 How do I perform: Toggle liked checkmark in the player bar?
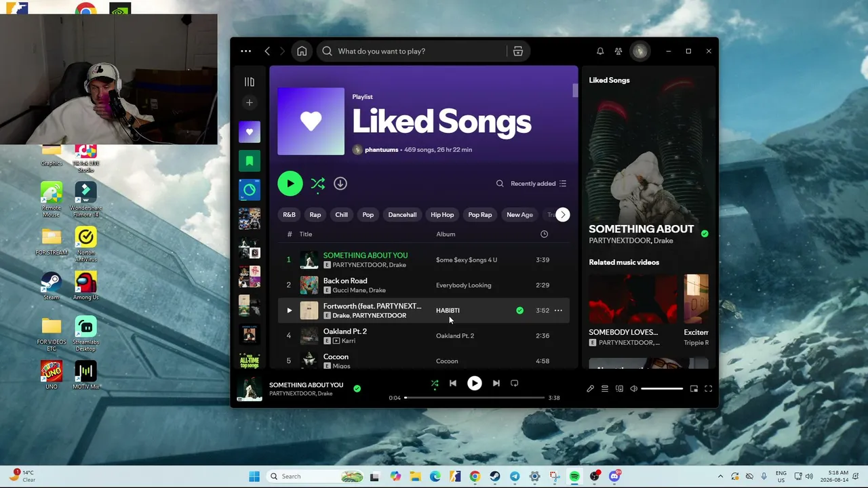coord(357,388)
